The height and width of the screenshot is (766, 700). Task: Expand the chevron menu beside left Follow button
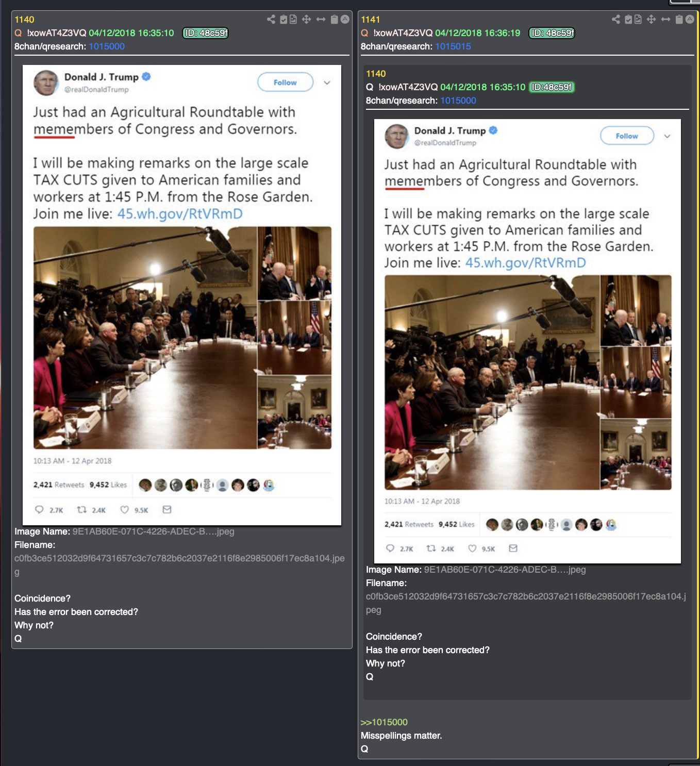coord(327,82)
